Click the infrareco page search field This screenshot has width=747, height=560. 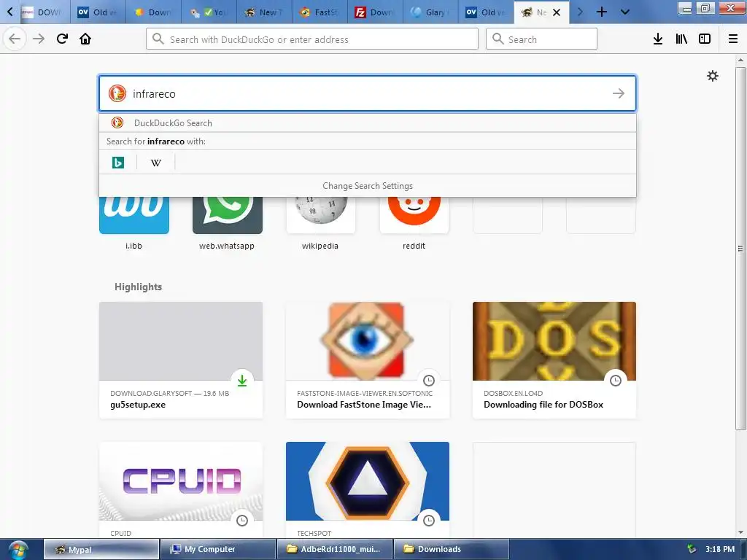(368, 93)
